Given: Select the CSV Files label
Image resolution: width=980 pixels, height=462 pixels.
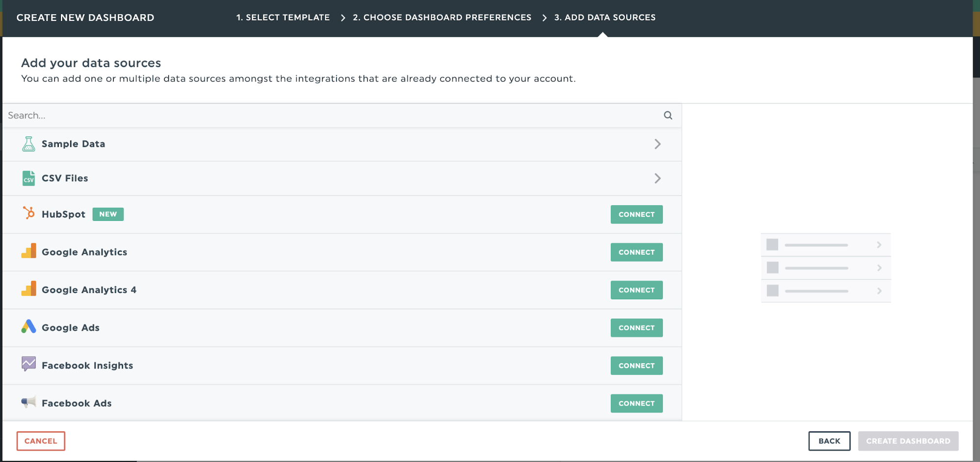Looking at the screenshot, I should [65, 178].
